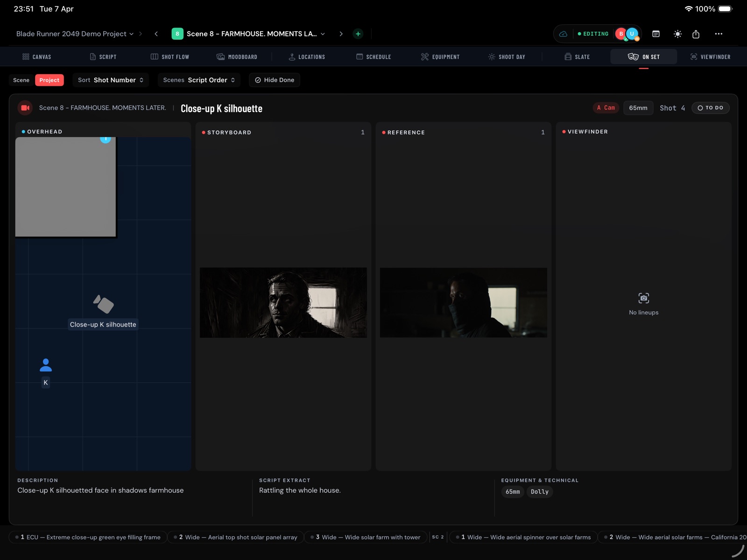Open the Sort Shot Number dropdown
Viewport: 747px width, 560px height.
click(x=111, y=80)
